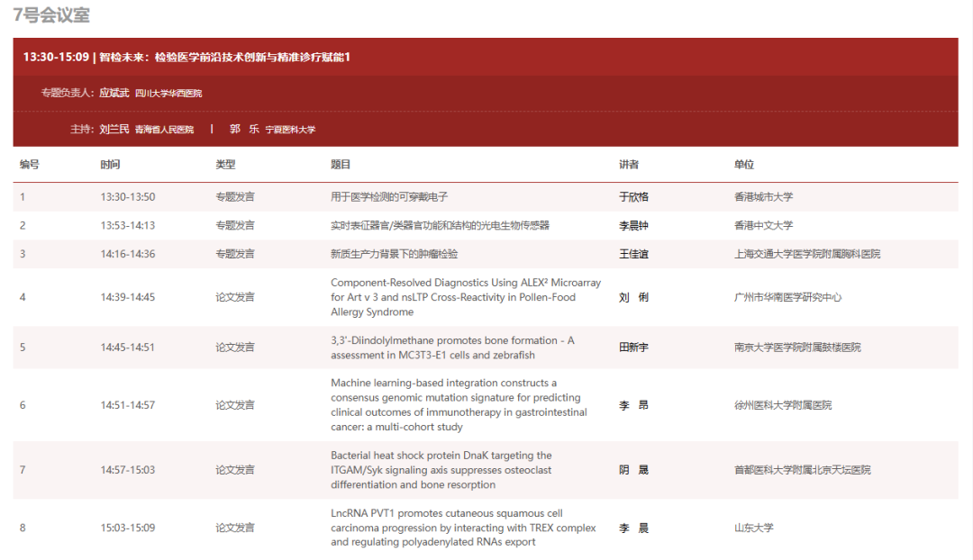This screenshot has height=560, width=973.
Task: Select time cell 13:53-14:13
Action: pos(128,226)
